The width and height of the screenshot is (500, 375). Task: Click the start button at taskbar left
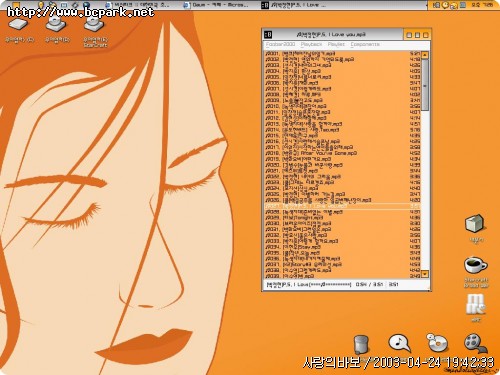pos(15,4)
